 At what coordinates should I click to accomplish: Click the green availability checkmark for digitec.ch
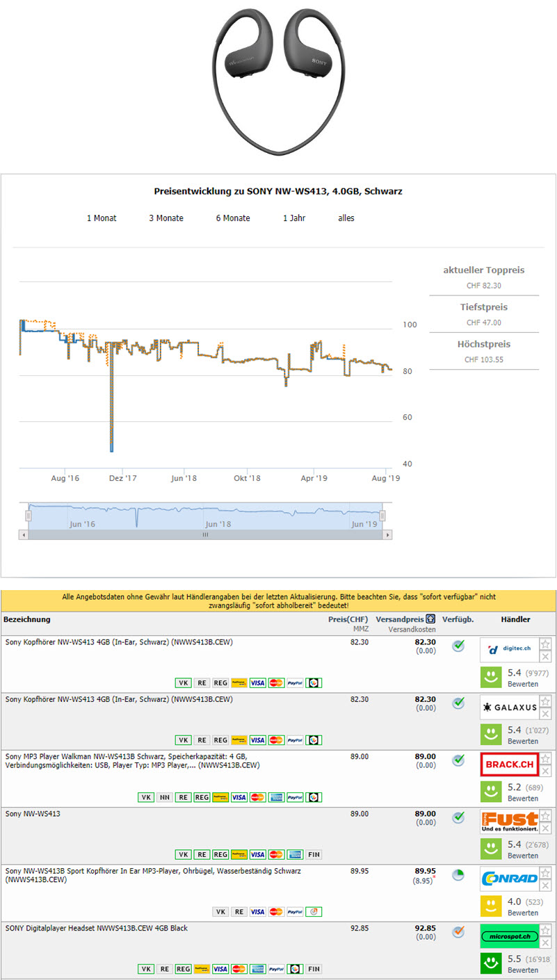tap(458, 646)
